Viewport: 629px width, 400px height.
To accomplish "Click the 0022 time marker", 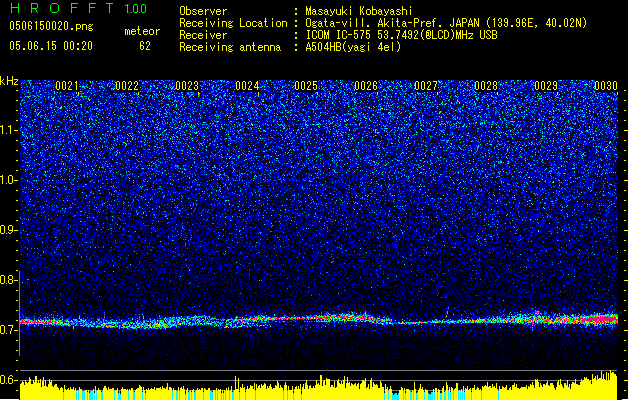I will (127, 86).
